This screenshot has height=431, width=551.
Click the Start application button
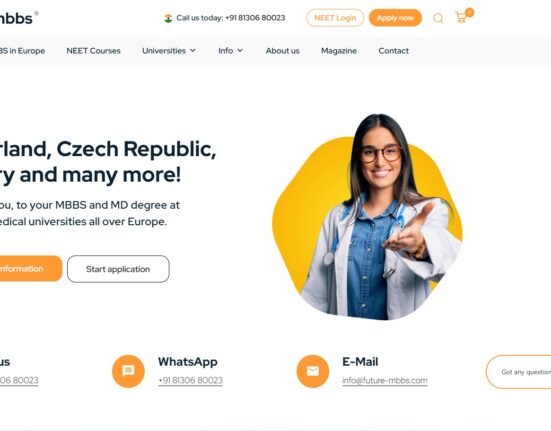coord(118,269)
